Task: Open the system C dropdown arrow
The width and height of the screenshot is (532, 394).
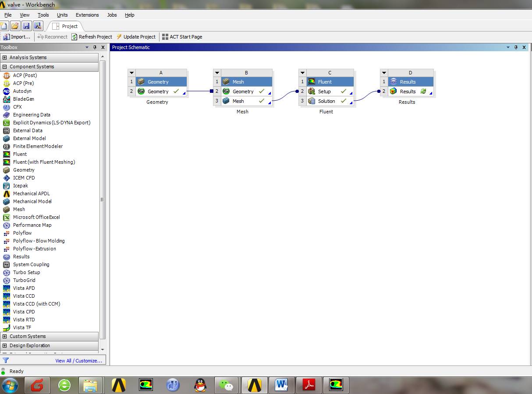Action: click(302, 73)
